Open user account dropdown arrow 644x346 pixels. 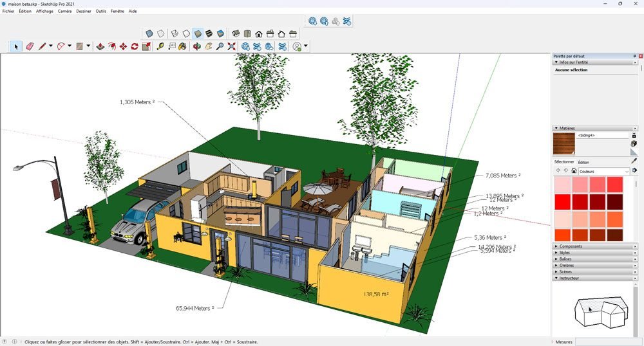(305, 46)
